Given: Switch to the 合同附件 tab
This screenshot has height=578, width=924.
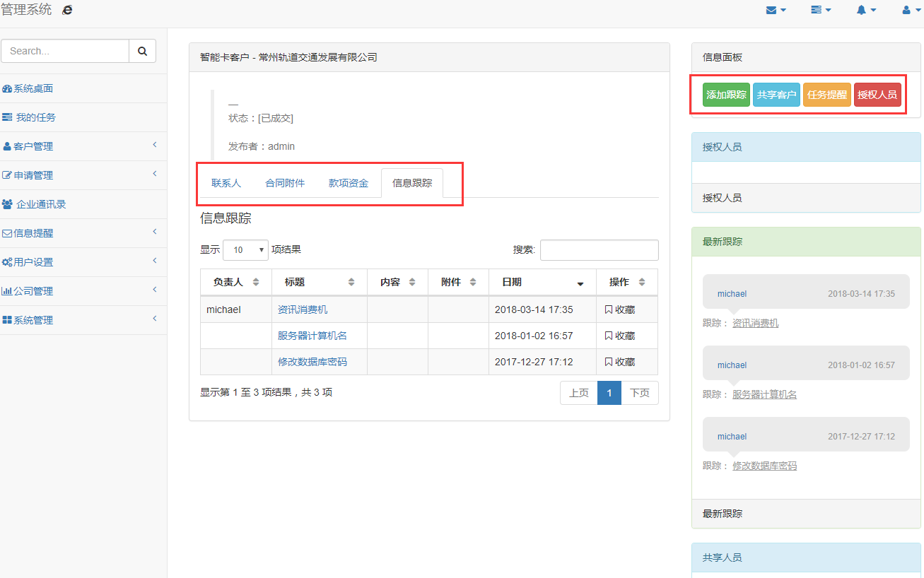Looking at the screenshot, I should [x=285, y=183].
